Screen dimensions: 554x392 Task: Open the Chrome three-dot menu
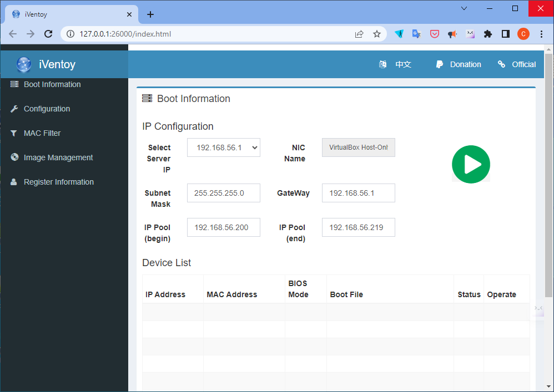[x=541, y=34]
